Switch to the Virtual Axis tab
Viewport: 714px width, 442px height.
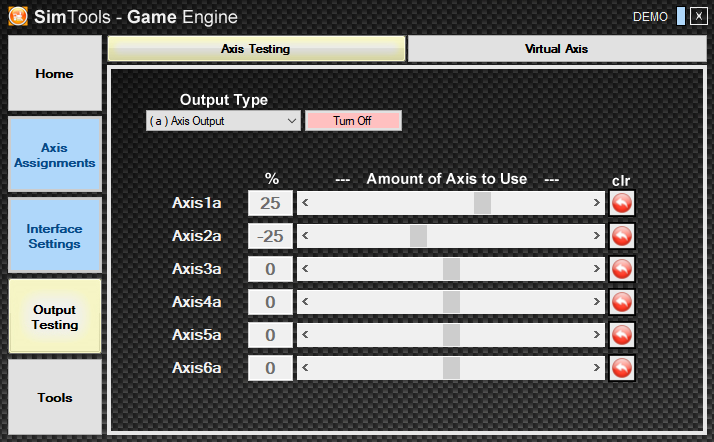(556, 48)
